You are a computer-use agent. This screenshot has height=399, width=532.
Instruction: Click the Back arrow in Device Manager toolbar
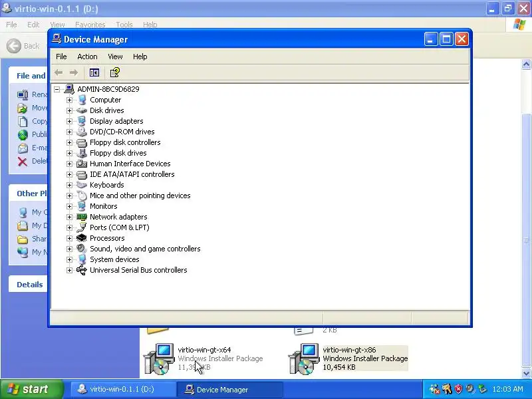click(59, 72)
